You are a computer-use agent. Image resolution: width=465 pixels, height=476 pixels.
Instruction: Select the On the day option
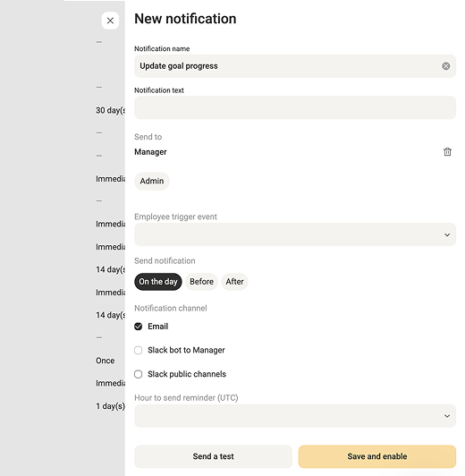[158, 282]
